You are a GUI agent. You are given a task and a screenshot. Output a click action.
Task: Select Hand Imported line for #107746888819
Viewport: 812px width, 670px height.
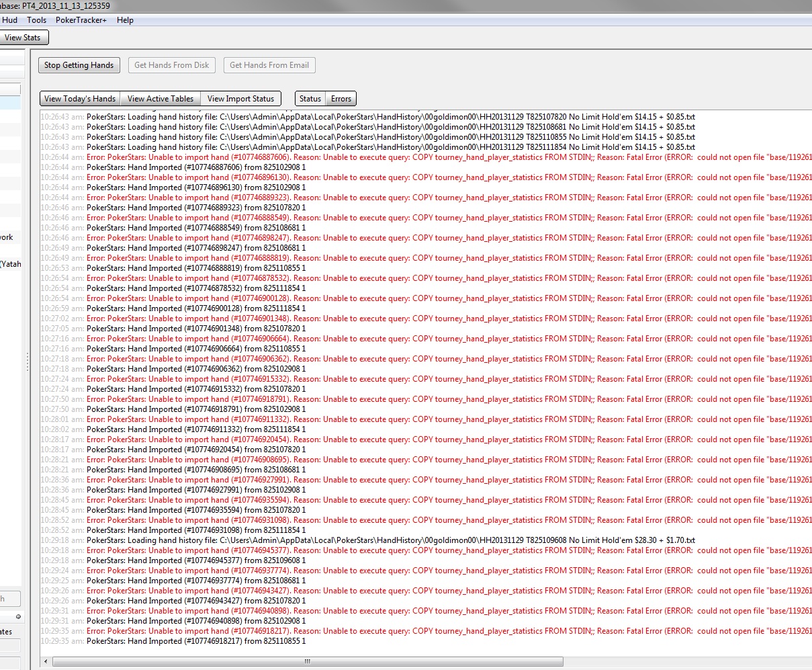click(173, 268)
